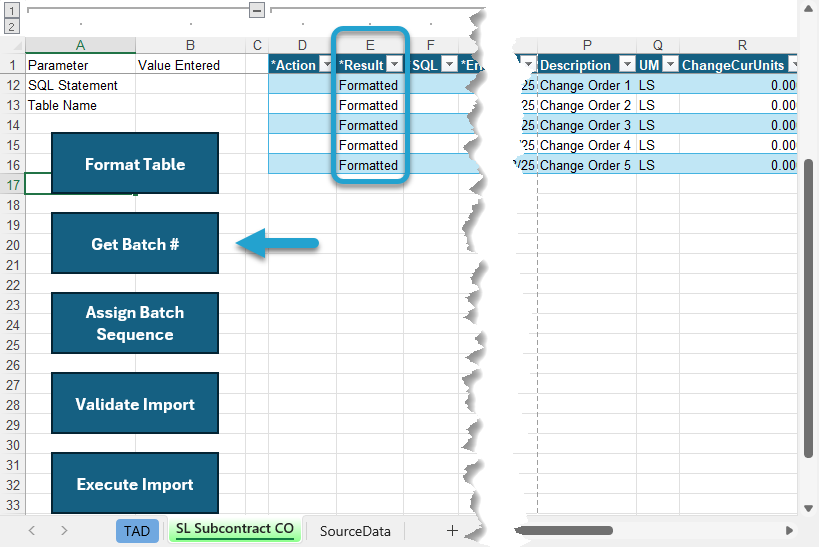Select row 17 header
Screen dimensions: 819x547
[x=13, y=185]
